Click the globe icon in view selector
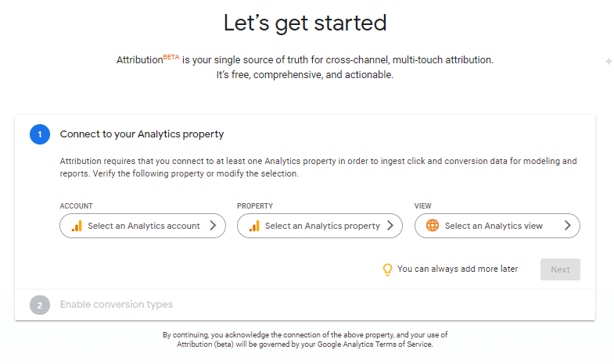The image size is (614, 364). point(433,226)
